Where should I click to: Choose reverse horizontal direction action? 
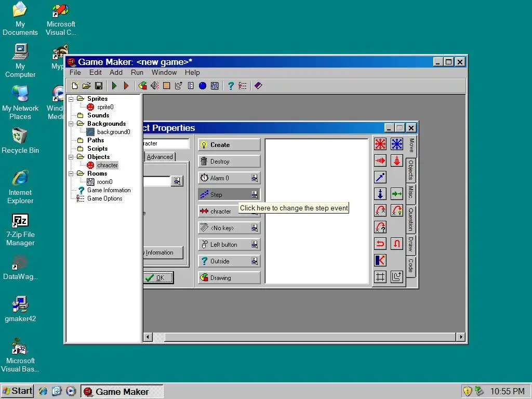(x=380, y=244)
